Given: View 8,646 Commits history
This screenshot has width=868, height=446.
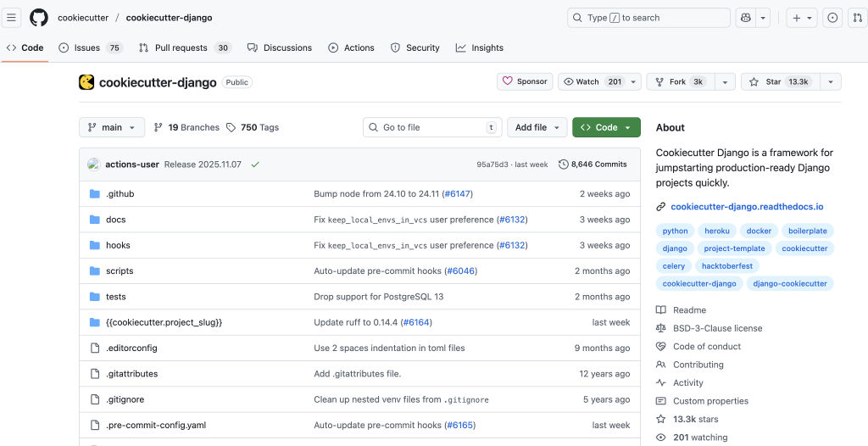Looking at the screenshot, I should click(593, 164).
